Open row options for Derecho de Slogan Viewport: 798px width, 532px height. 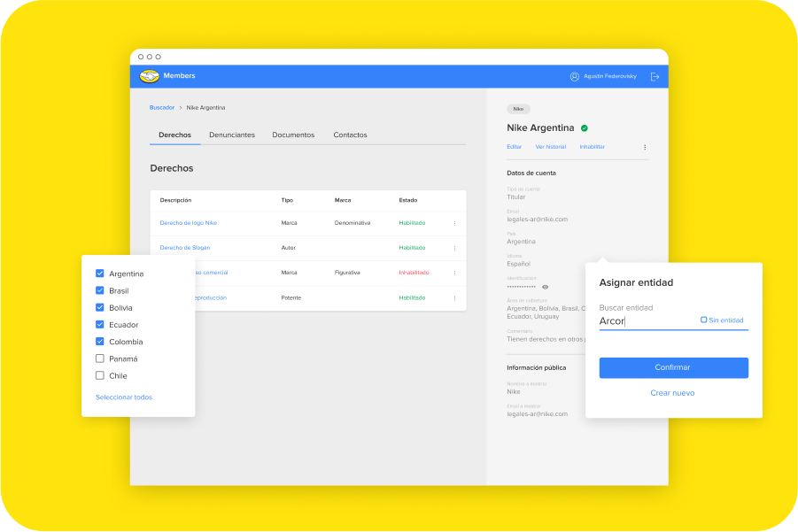[x=454, y=248]
